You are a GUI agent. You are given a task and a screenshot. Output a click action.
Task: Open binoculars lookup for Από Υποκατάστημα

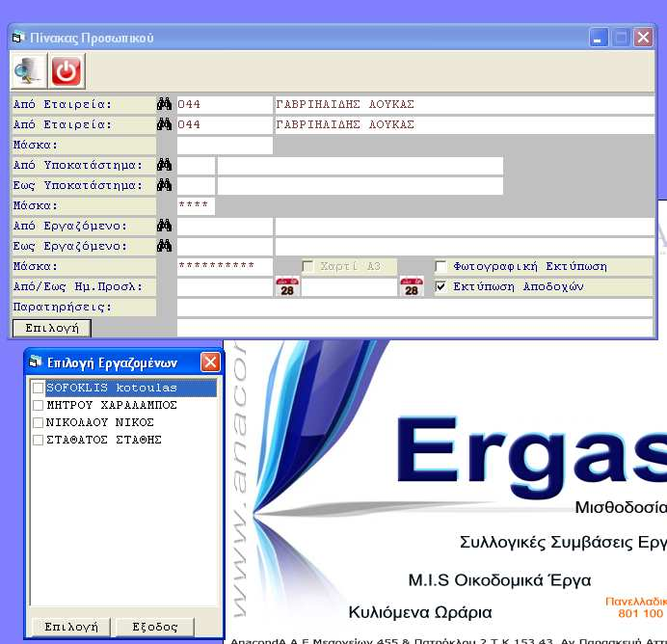coord(164,165)
